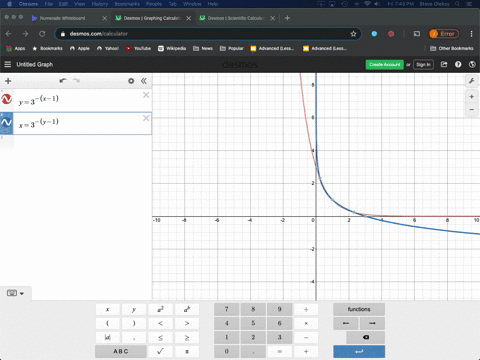Open the Desmos help question mark
Screen dimensions: 480x360
458,64
